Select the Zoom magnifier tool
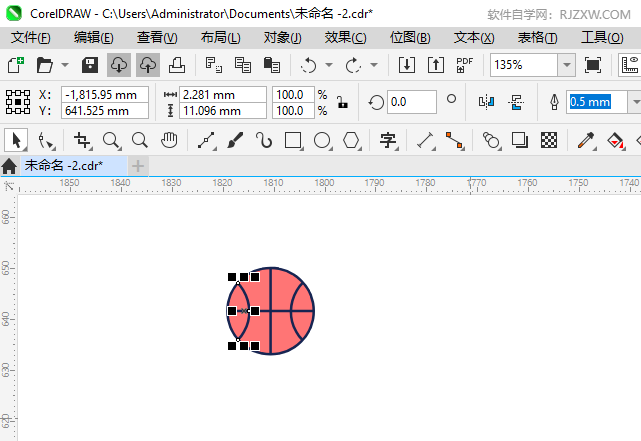The image size is (641, 441). (x=111, y=141)
